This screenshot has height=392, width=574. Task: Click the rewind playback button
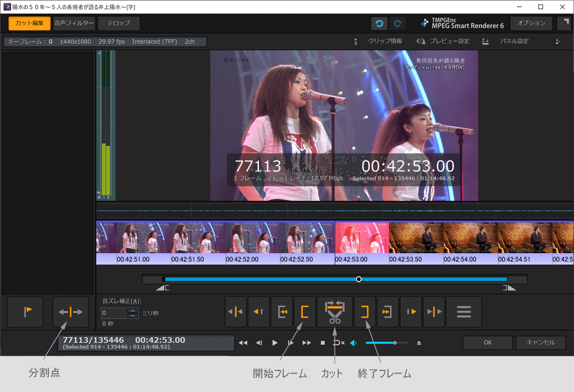243,343
